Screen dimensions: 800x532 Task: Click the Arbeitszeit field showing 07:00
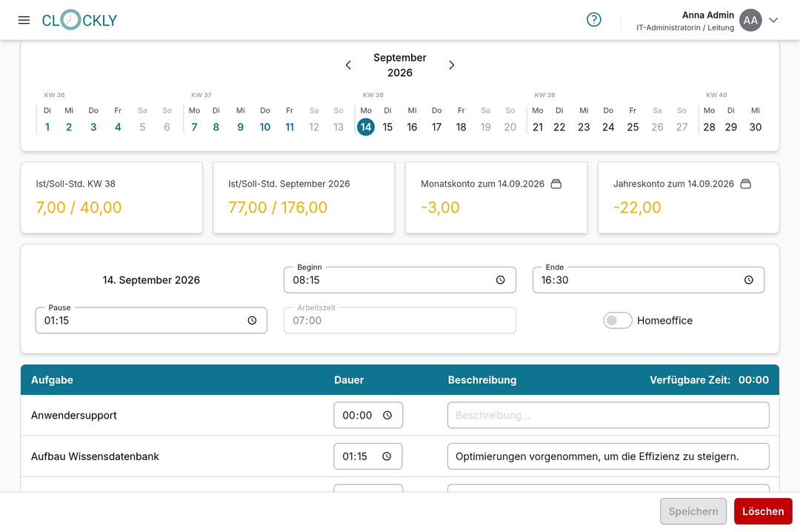[399, 321]
